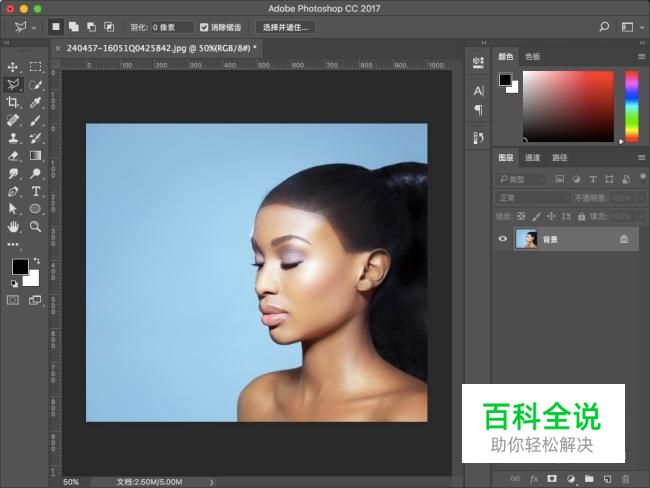The image size is (650, 488).
Task: Open the layer opacity dropdown
Action: pos(641,198)
